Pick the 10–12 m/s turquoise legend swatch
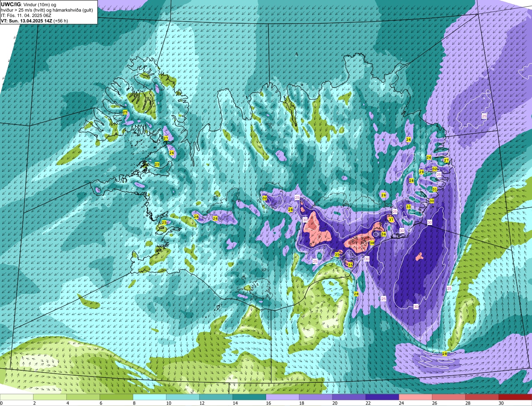The width and height of the screenshot is (532, 406). pyautogui.click(x=183, y=397)
